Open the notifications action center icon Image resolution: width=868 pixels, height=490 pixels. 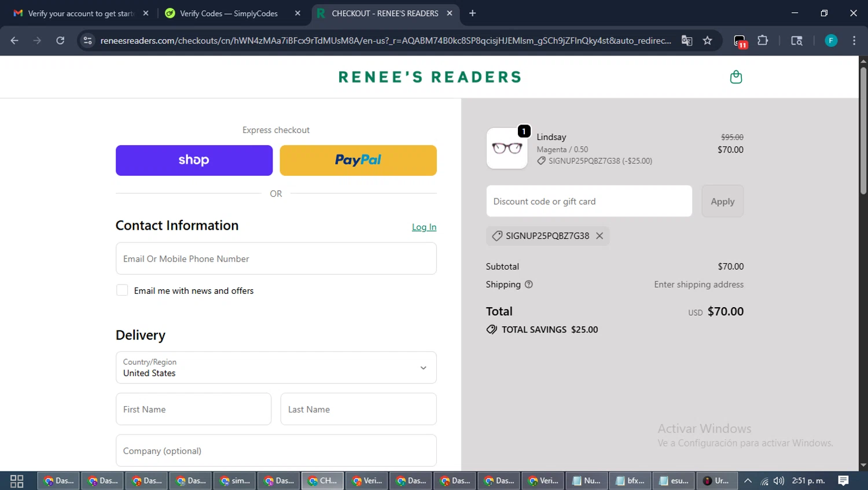(x=843, y=481)
